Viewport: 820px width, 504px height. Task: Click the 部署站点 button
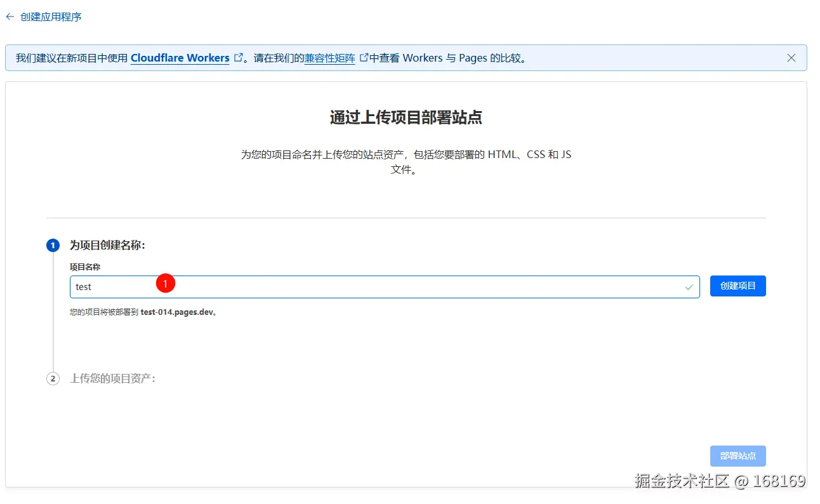point(738,456)
